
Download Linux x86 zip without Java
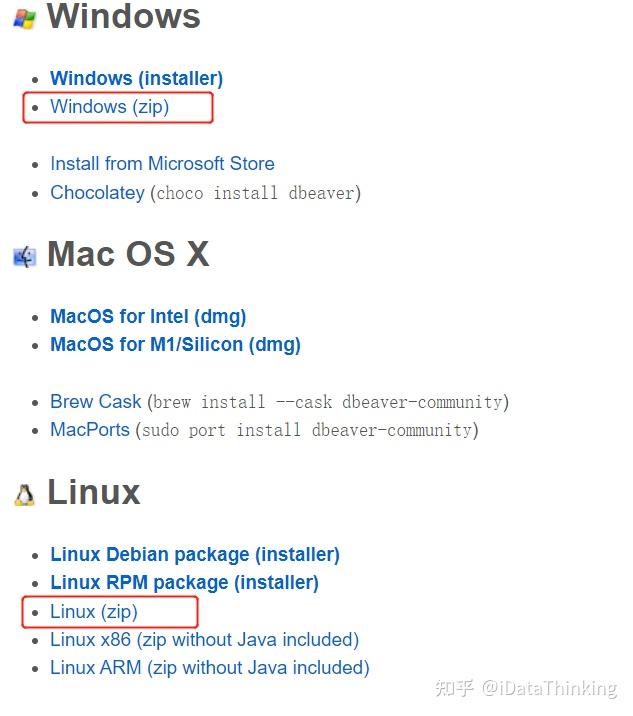point(205,640)
